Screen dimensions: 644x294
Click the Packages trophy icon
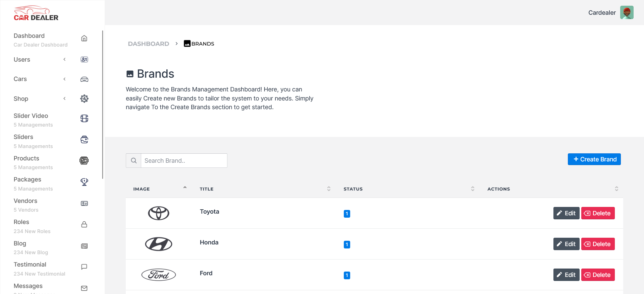(84, 182)
